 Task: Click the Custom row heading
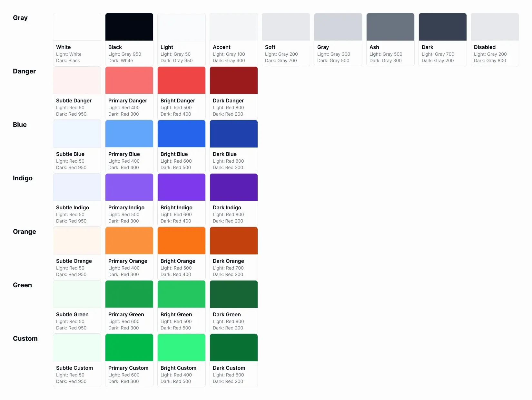pos(25,338)
